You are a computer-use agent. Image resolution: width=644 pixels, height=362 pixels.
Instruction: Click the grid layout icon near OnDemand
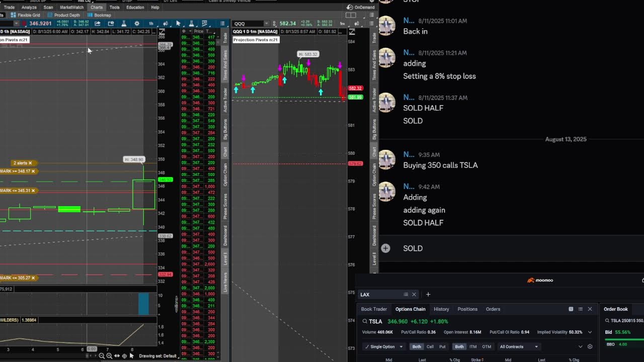coord(351,15)
